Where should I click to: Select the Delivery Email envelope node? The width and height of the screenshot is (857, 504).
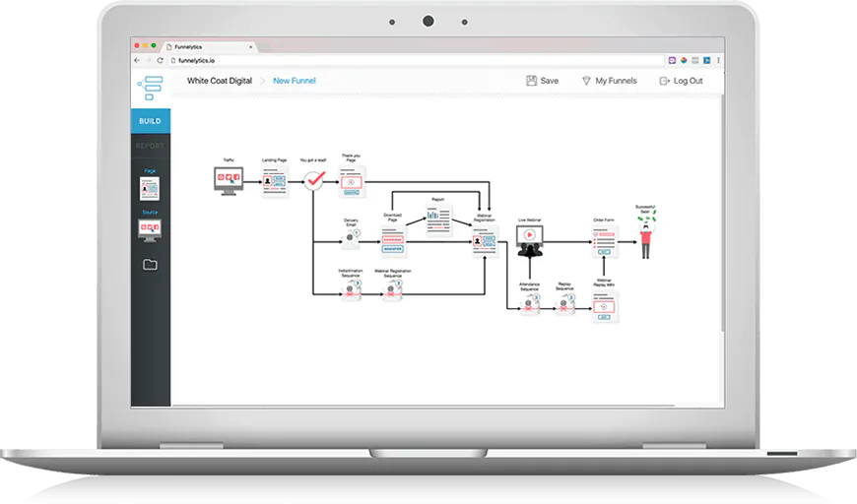pos(351,239)
